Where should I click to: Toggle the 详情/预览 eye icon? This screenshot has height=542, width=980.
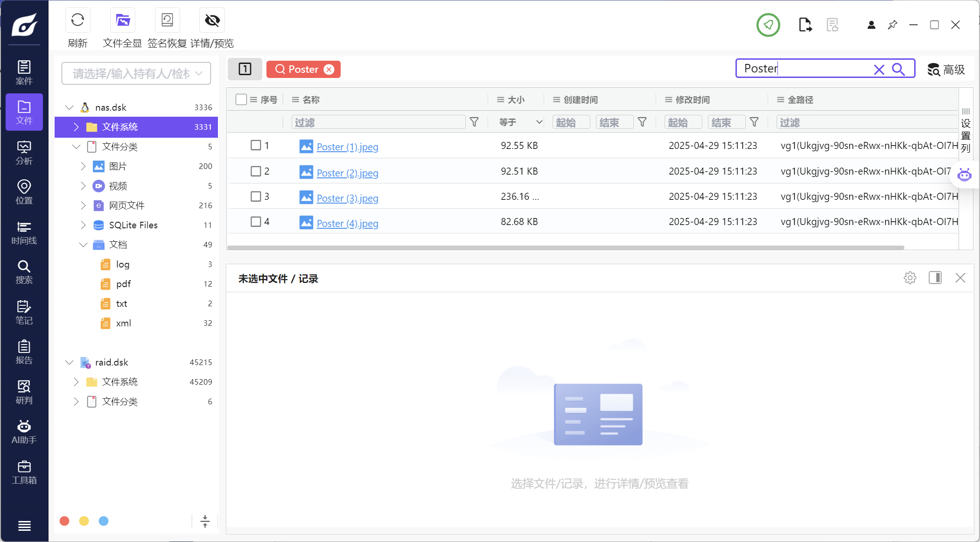coord(212,20)
